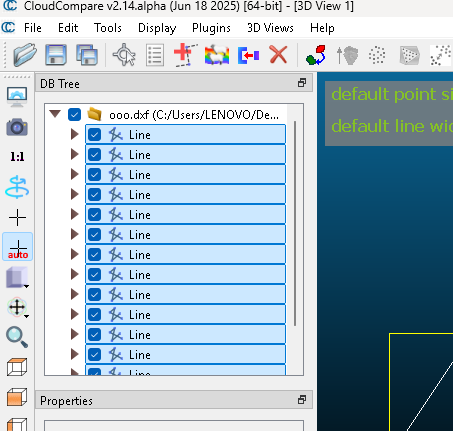
Task: Click the 'default point size' label in 3D view
Action: (392, 95)
